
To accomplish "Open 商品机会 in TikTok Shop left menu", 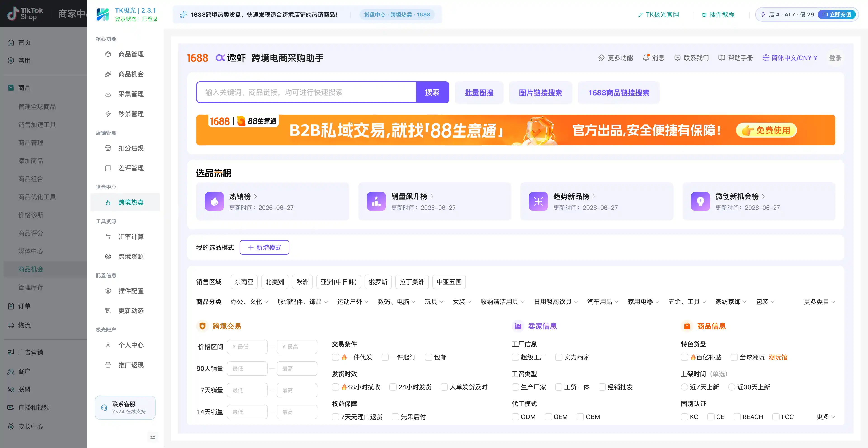I will tap(31, 269).
